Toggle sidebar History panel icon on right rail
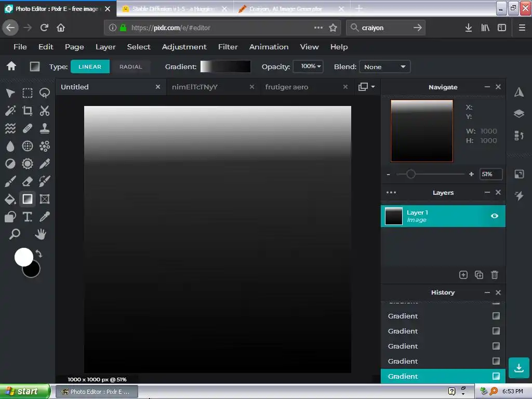 (x=519, y=136)
